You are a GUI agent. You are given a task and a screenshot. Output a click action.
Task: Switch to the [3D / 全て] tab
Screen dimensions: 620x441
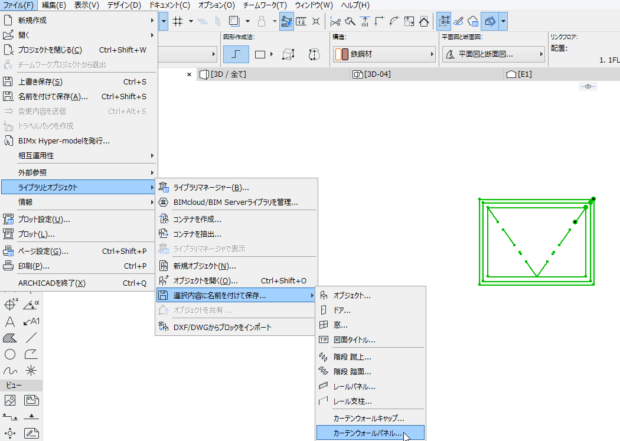(273, 74)
